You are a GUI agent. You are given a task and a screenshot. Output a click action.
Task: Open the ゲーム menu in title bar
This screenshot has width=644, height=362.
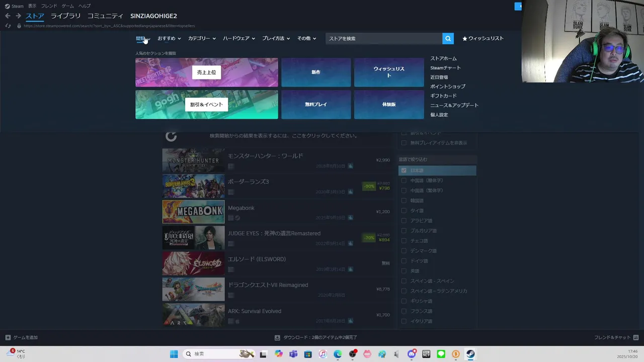[x=67, y=6]
